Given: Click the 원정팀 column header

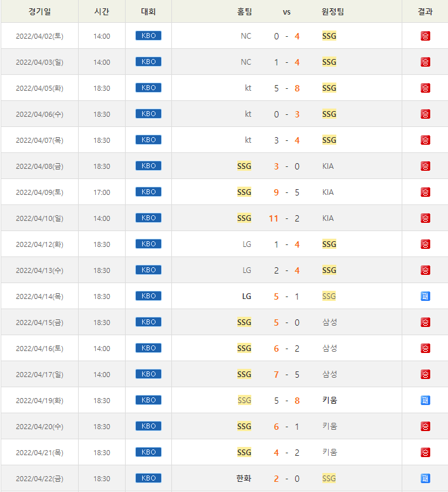Looking at the screenshot, I should tap(333, 11).
